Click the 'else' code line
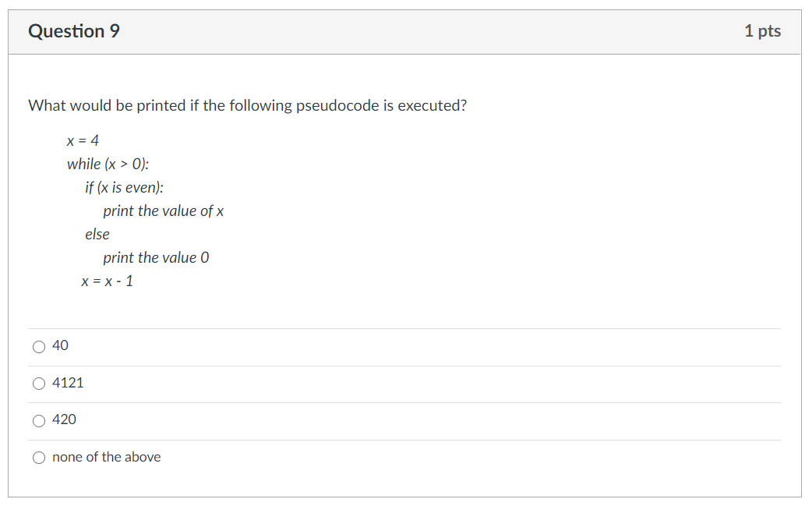This screenshot has width=812, height=506. 97,234
